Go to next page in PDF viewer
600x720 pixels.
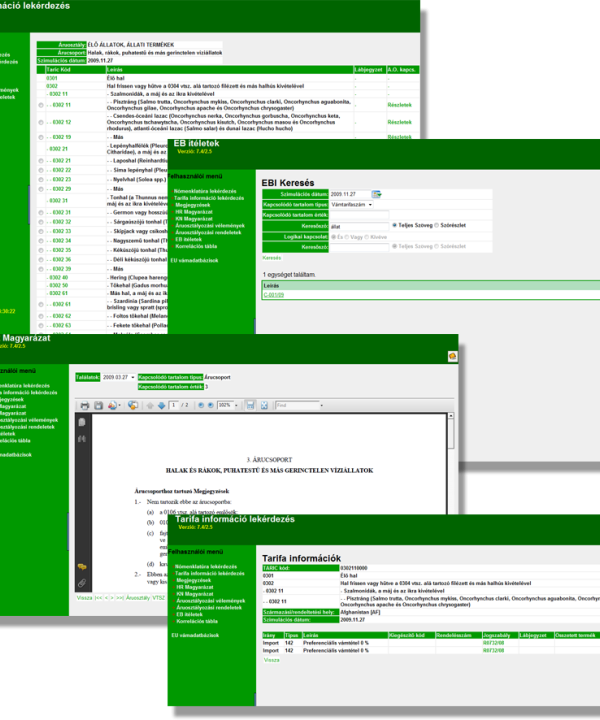click(162, 405)
